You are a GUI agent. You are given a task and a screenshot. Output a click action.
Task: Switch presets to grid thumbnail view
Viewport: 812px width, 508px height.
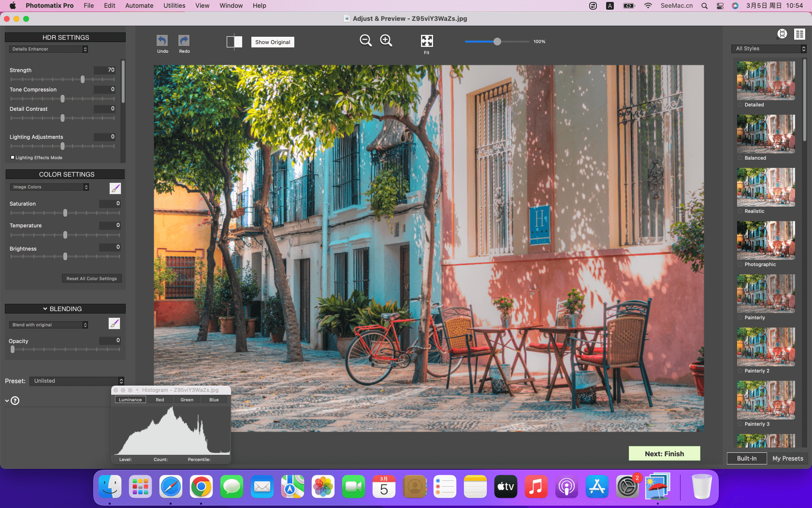click(799, 34)
